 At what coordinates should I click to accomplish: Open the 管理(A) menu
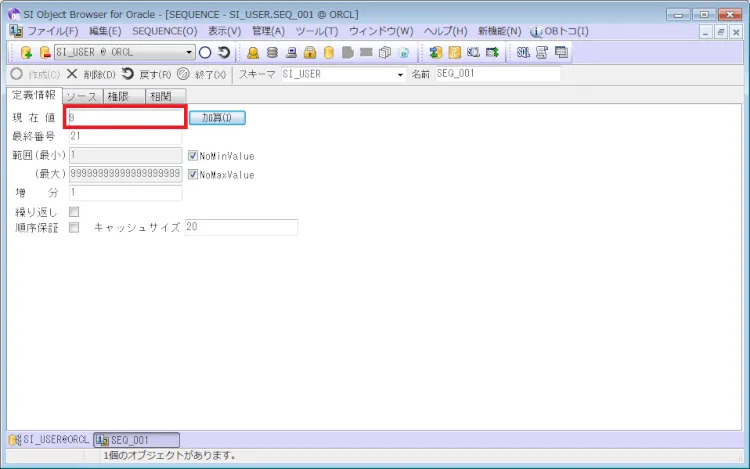(268, 32)
